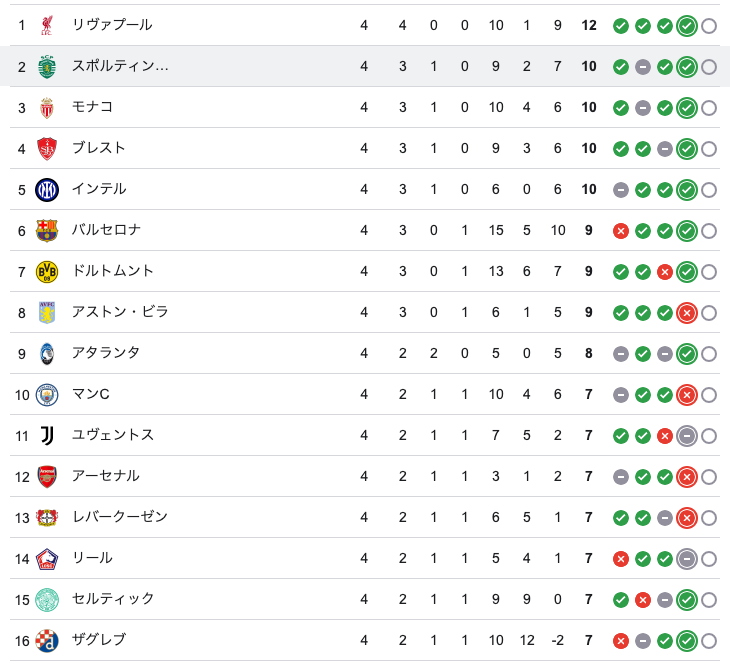Click the Manchester City club crest

pos(47,395)
